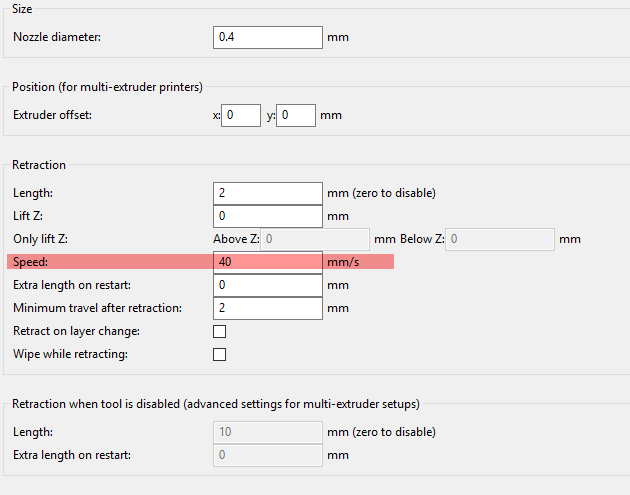Click Minimum travel after retraction field
This screenshot has width=630, height=495.
click(268, 308)
